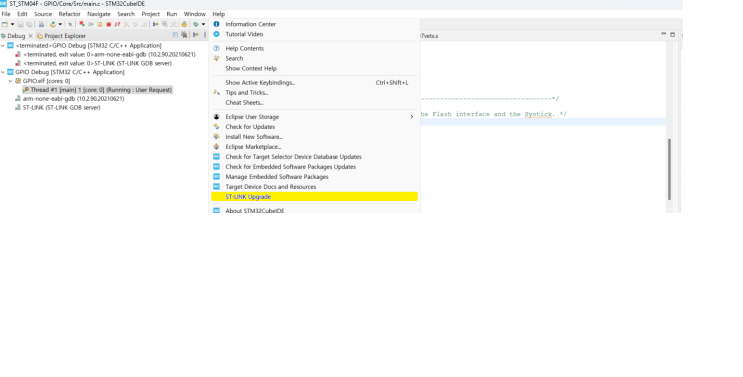Collapse the terminated GPIO Debug node

pyautogui.click(x=3, y=46)
